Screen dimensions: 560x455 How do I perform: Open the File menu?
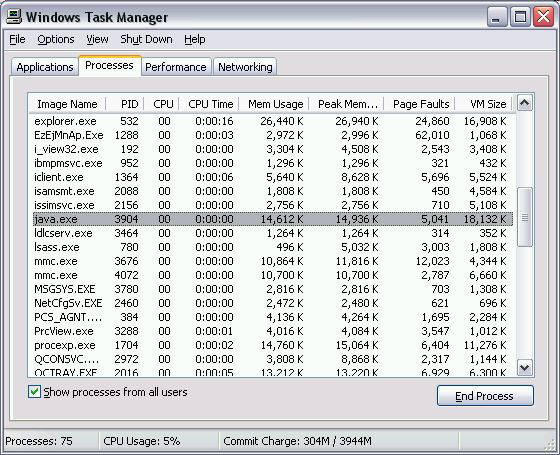pyautogui.click(x=17, y=39)
